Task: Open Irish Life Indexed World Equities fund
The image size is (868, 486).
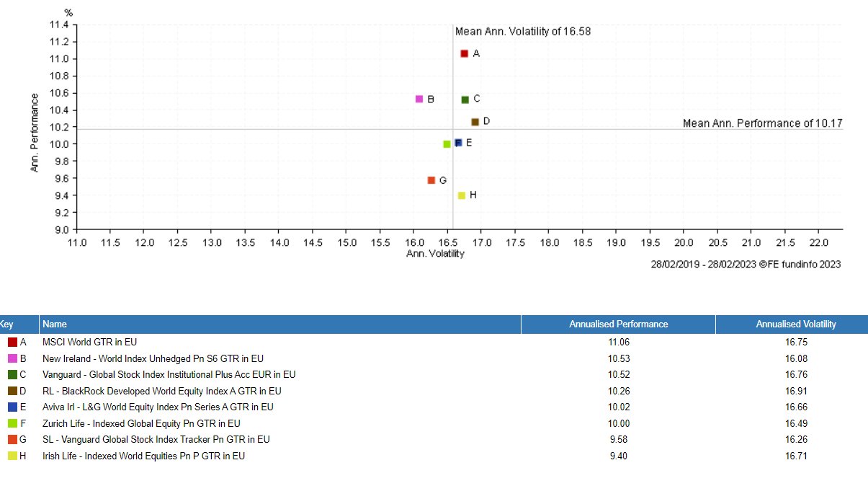Action: pyautogui.click(x=144, y=456)
